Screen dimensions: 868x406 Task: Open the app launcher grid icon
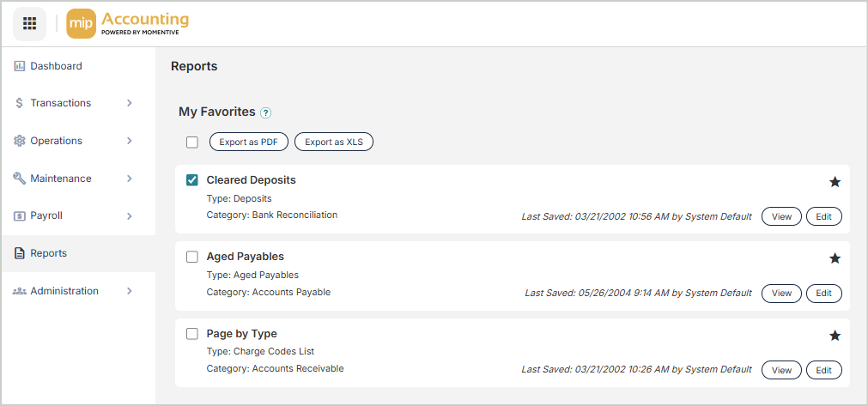click(29, 23)
